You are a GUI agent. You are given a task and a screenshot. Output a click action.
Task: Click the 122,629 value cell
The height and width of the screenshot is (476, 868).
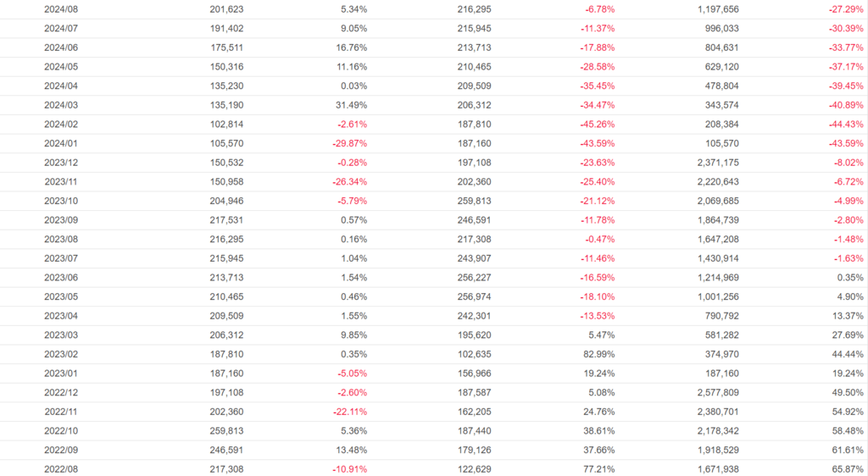pyautogui.click(x=474, y=468)
